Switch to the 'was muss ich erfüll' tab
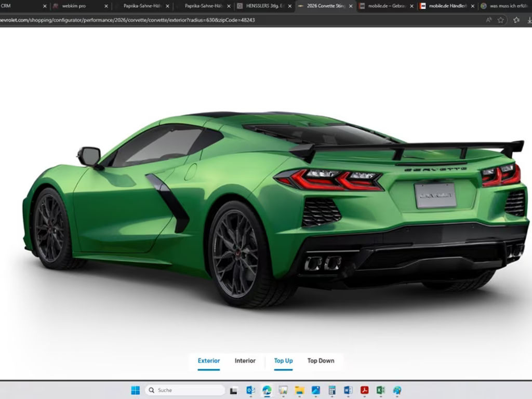Viewport: 532px width, 399px height. (506, 6)
